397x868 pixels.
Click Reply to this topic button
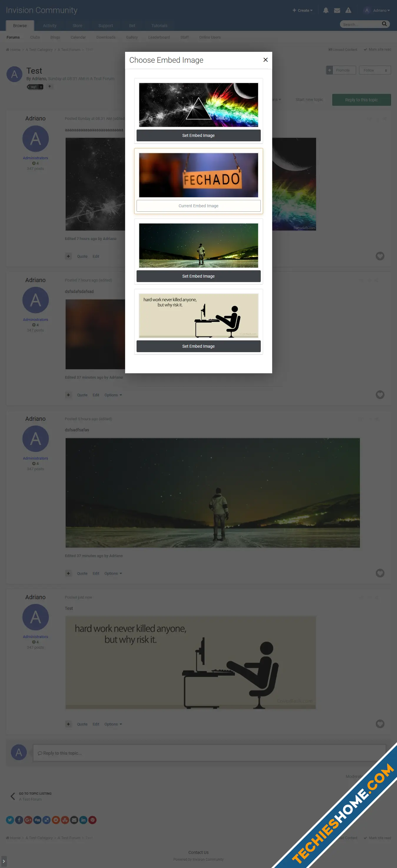coord(361,100)
